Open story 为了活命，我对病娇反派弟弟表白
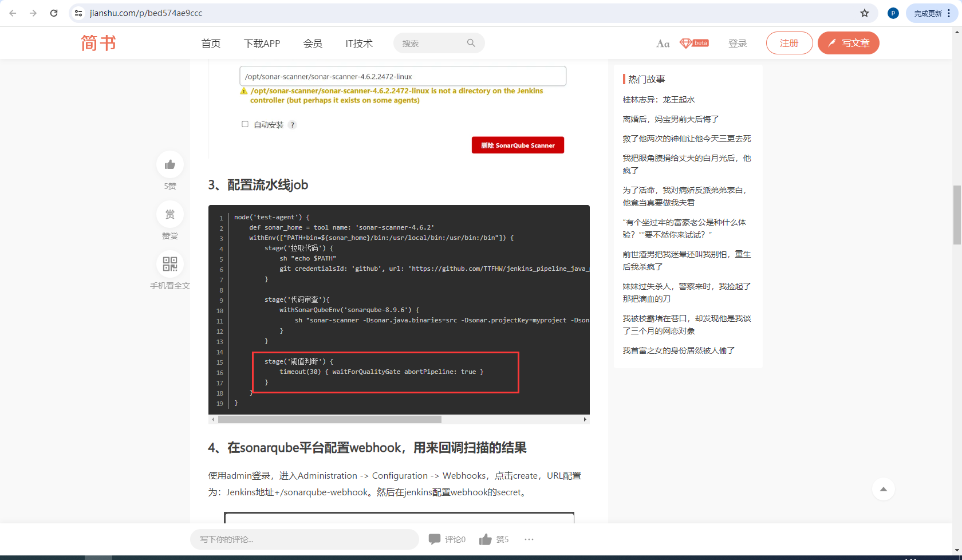The image size is (962, 560). (x=685, y=196)
